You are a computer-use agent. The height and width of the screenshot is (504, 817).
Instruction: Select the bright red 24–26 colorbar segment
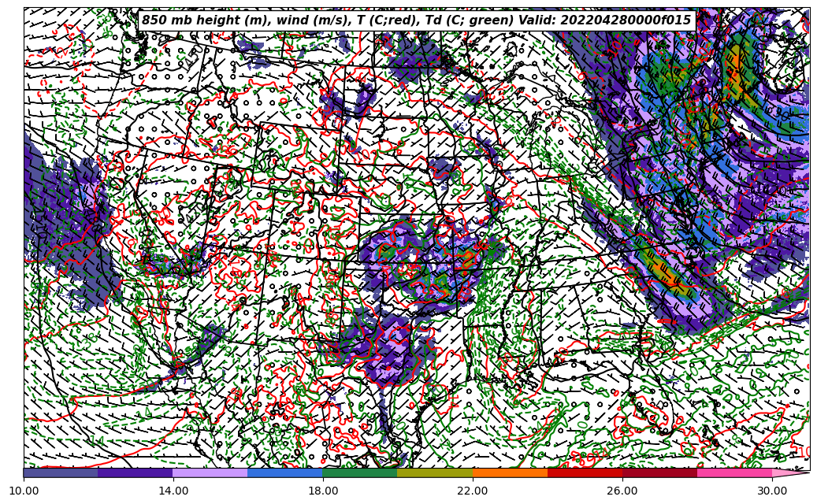[x=585, y=472]
